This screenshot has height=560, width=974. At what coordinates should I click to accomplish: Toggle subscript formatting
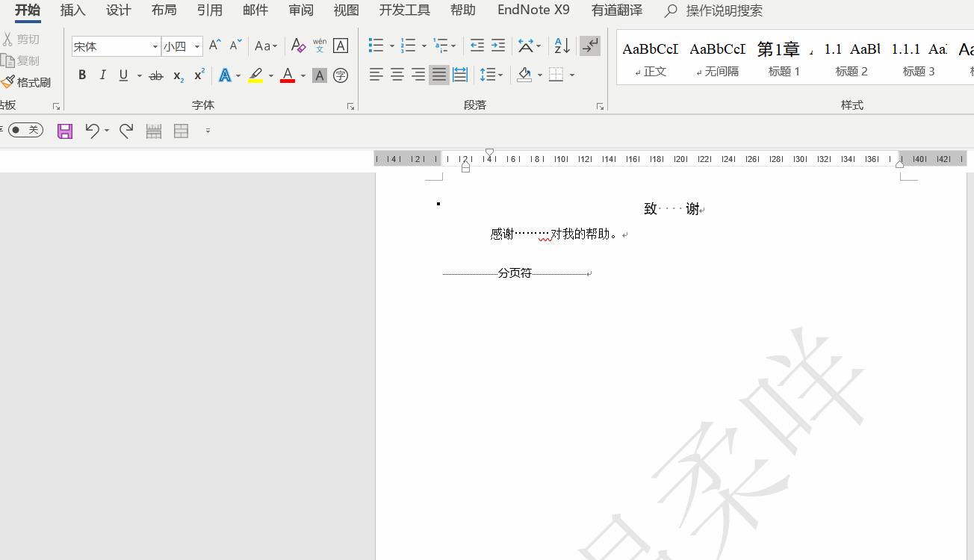tap(177, 75)
